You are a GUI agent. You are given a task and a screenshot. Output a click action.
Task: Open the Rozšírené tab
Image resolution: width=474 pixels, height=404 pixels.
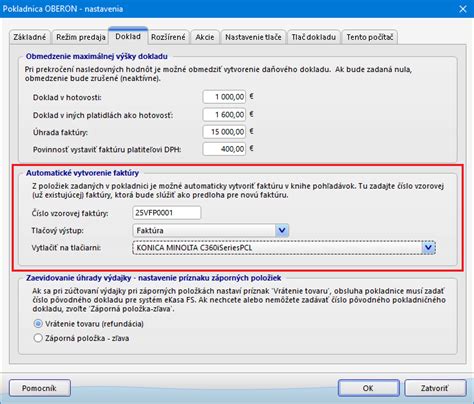tap(168, 37)
